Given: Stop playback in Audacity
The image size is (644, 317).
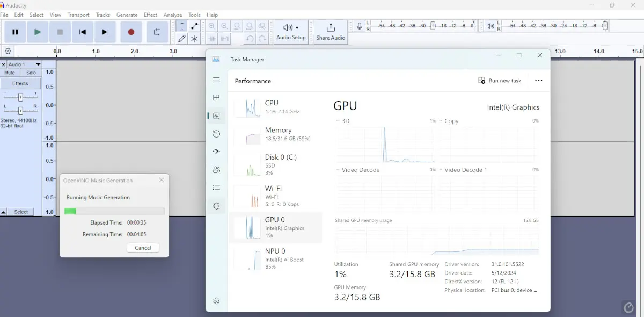Looking at the screenshot, I should tap(60, 32).
